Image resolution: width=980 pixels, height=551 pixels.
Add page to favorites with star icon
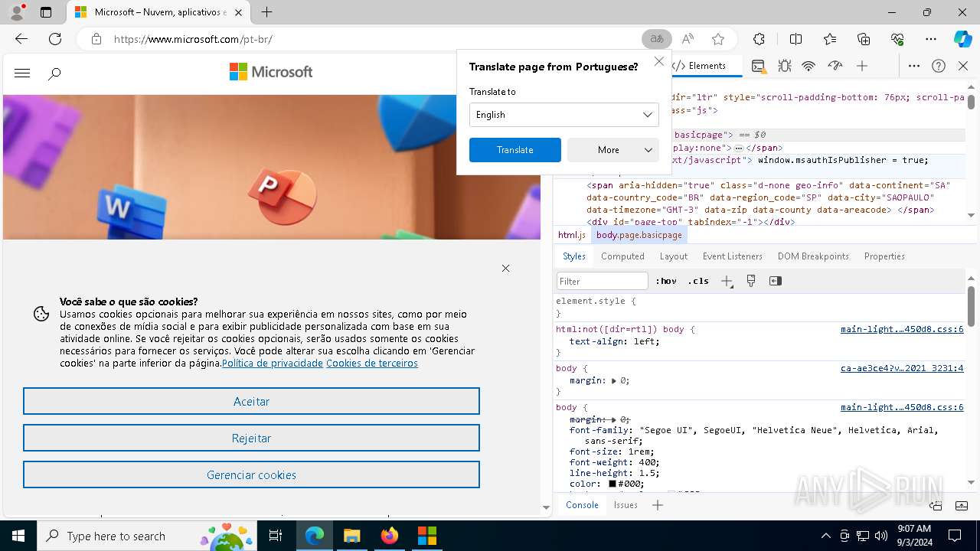coord(717,39)
